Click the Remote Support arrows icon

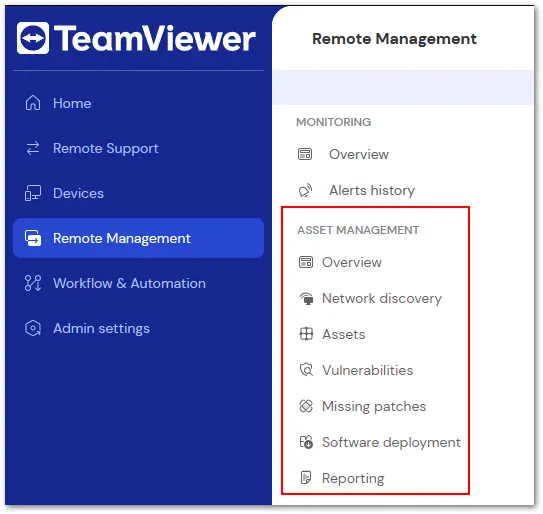pyautogui.click(x=33, y=148)
